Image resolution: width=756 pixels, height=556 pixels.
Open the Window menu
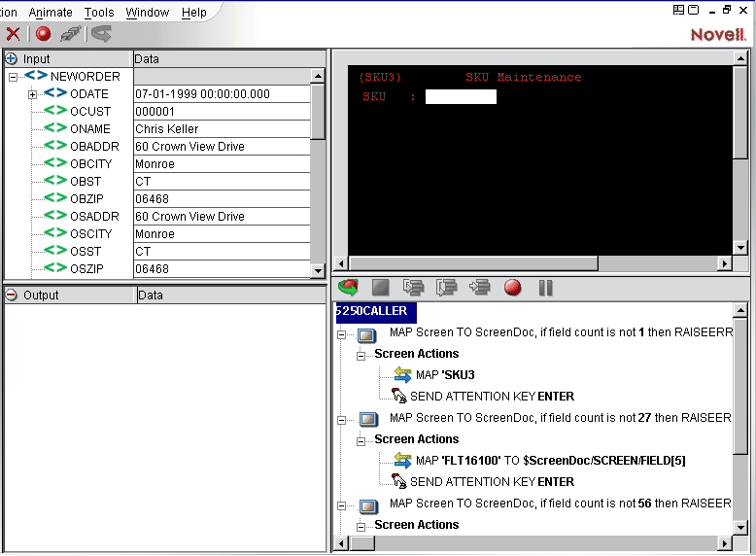pos(148,12)
